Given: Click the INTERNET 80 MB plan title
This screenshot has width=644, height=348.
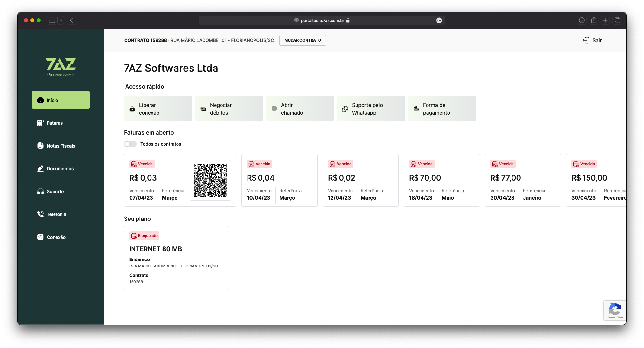Looking at the screenshot, I should tap(156, 249).
